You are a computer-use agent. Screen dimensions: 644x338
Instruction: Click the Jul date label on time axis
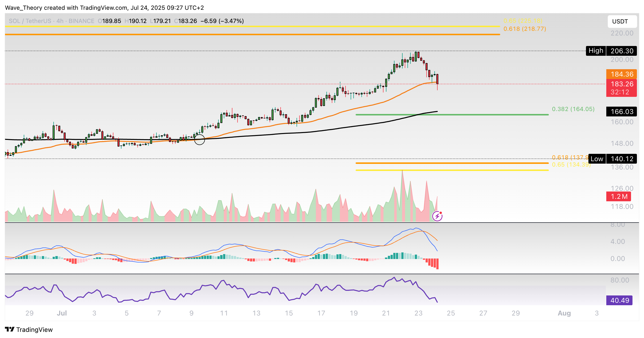(62, 313)
